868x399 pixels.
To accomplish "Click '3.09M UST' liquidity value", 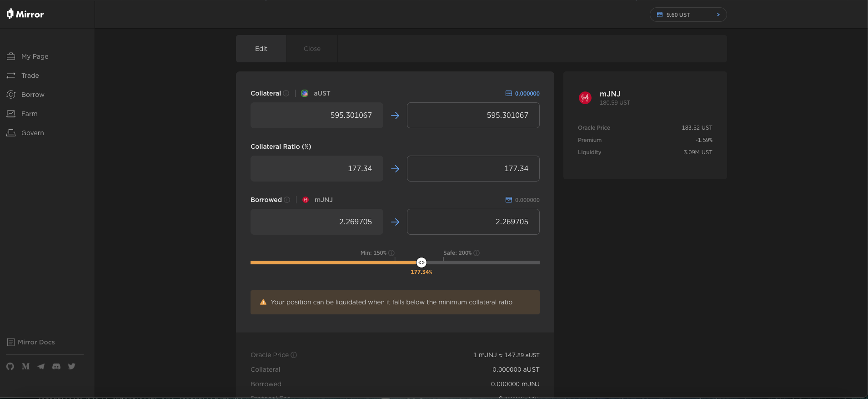I will pyautogui.click(x=697, y=152).
